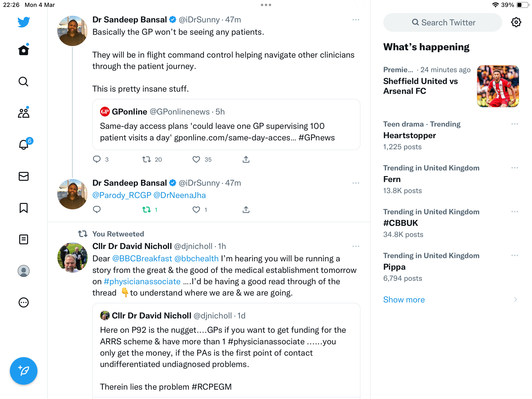The image size is (532, 399).
Task: Open the Bookmarks icon in sidebar
Action: pos(24,208)
